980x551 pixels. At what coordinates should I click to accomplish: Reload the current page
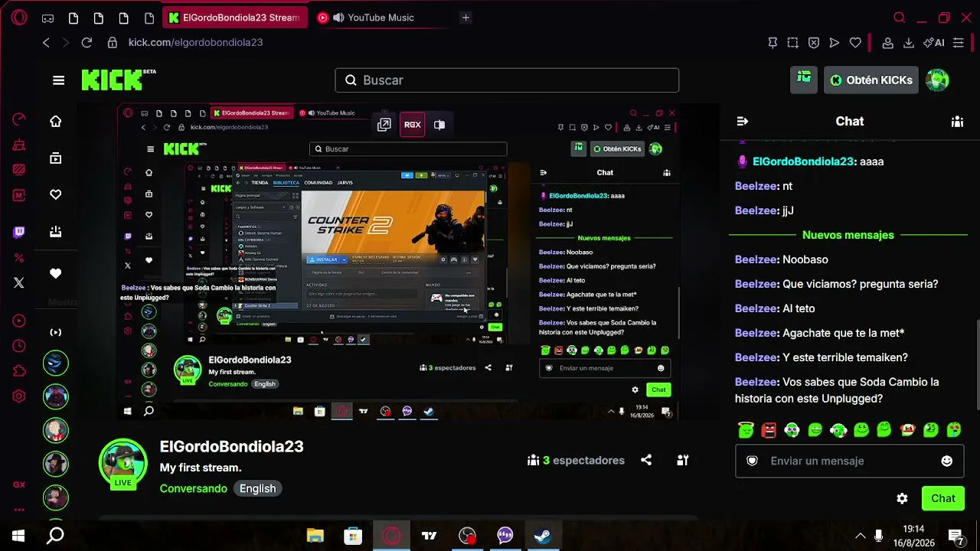click(87, 43)
